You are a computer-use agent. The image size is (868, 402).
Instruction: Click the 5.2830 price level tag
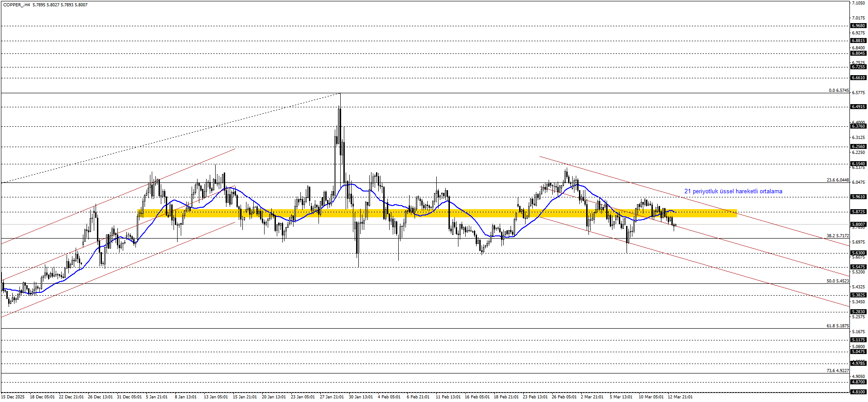coord(858,312)
